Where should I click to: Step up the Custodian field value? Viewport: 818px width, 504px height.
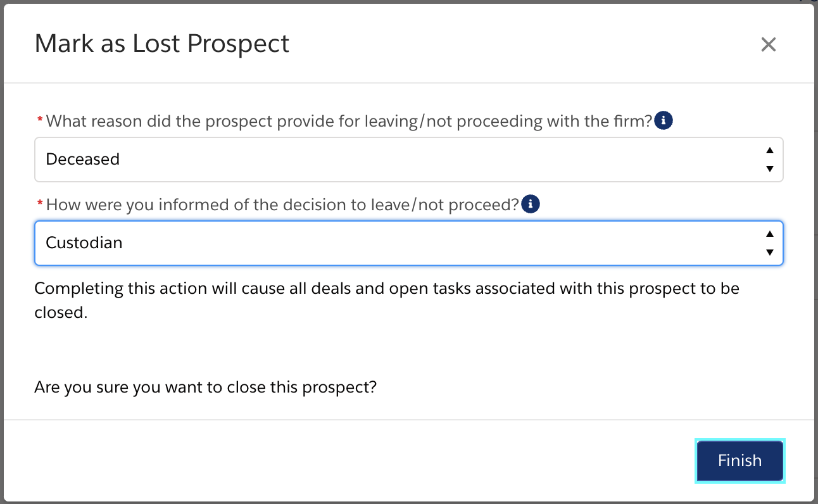point(769,234)
